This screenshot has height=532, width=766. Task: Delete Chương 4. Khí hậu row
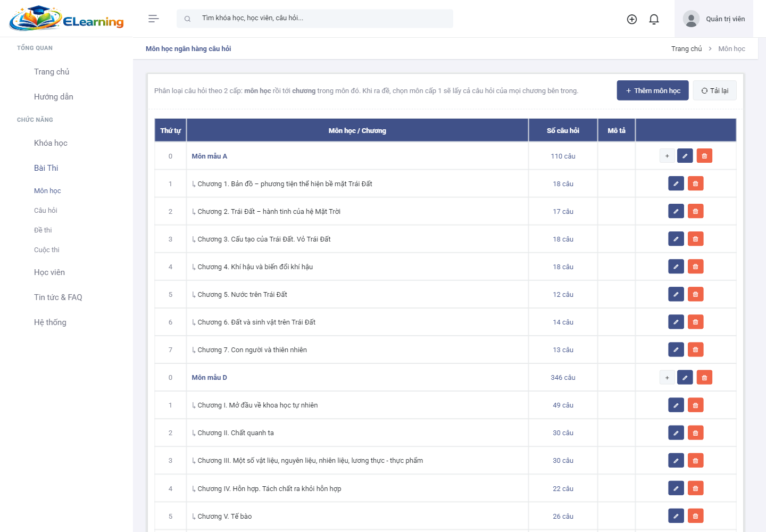pyautogui.click(x=696, y=267)
